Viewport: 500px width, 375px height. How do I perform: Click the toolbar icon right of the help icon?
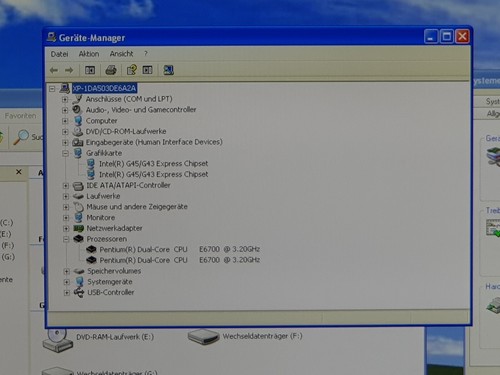coord(147,70)
